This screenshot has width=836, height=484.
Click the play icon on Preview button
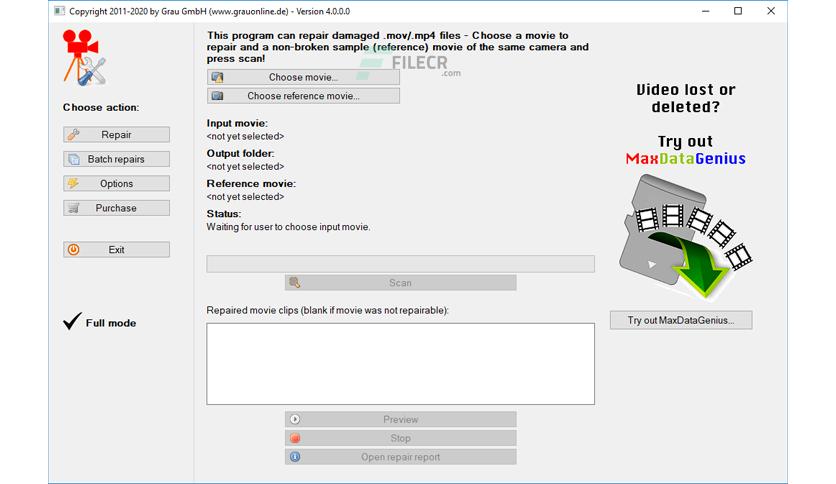(295, 420)
